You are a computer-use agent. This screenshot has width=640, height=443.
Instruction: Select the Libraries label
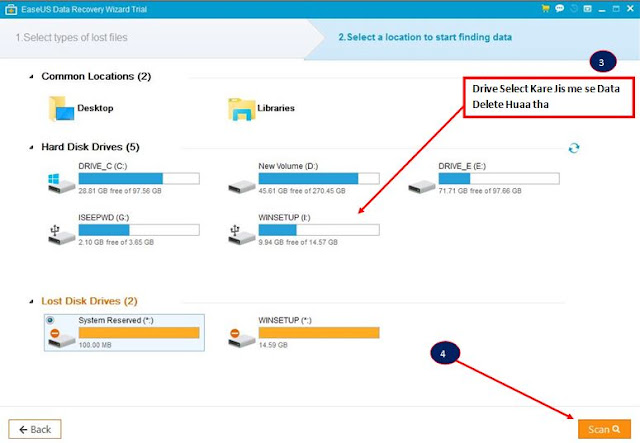click(x=276, y=108)
